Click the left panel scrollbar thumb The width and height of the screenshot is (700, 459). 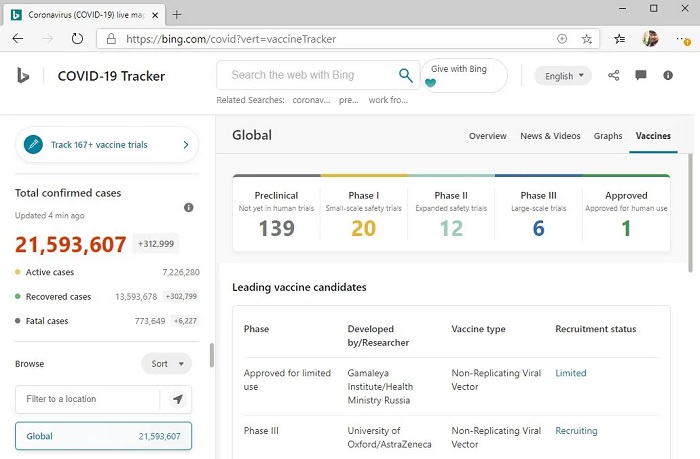[211, 355]
